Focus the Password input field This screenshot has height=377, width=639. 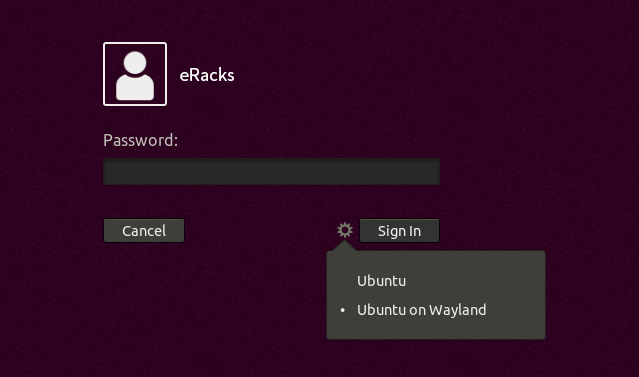pos(271,172)
